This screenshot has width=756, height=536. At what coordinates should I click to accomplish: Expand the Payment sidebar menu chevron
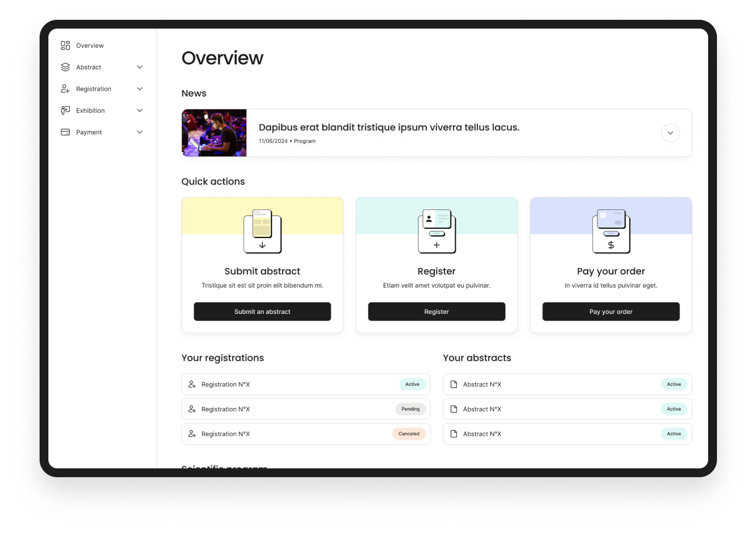coord(140,132)
